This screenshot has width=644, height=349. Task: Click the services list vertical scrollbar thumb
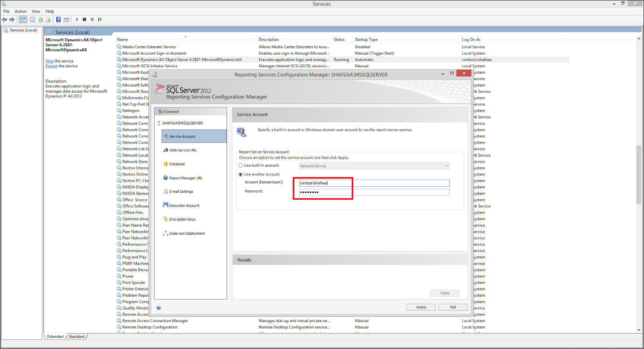click(x=639, y=175)
